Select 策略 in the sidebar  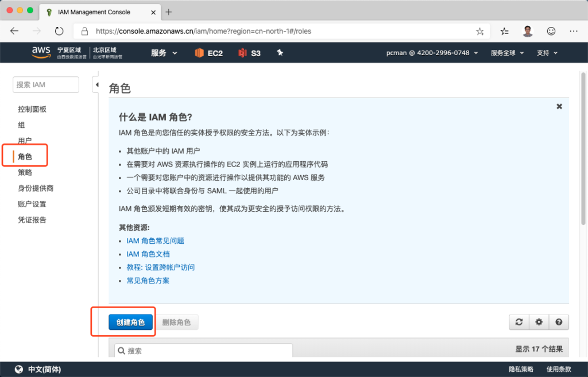click(x=25, y=172)
